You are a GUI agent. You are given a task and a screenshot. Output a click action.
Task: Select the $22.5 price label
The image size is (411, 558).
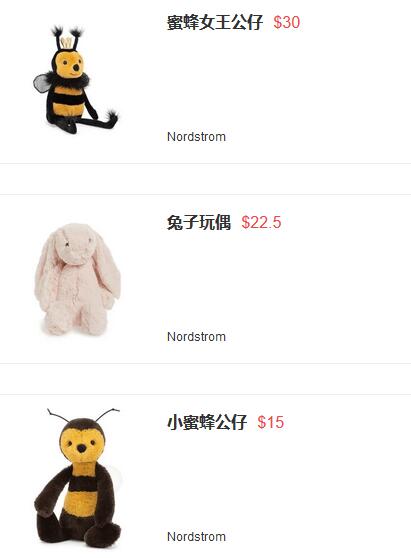pos(262,222)
